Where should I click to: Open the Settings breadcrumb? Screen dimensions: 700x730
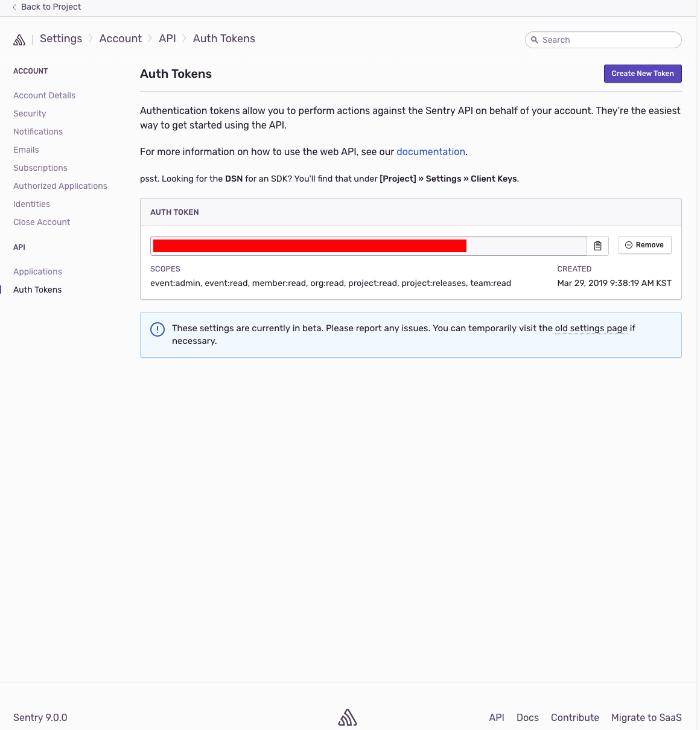tap(61, 39)
